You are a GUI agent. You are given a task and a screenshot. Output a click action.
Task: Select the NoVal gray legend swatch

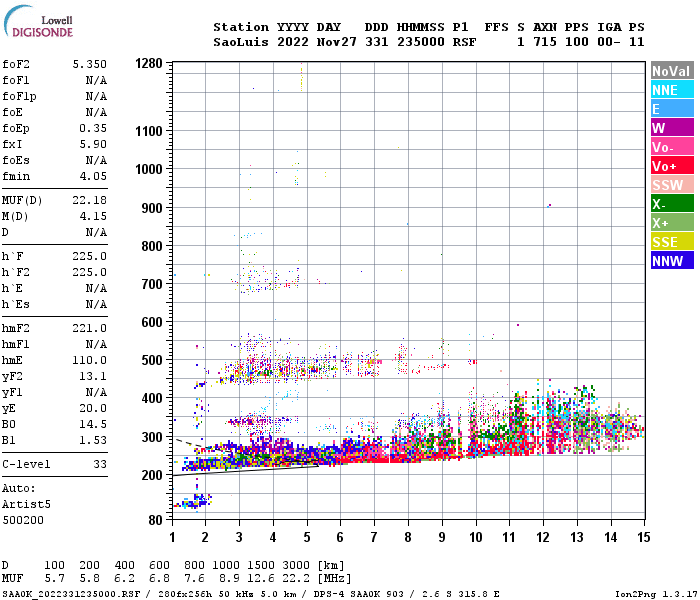point(672,71)
